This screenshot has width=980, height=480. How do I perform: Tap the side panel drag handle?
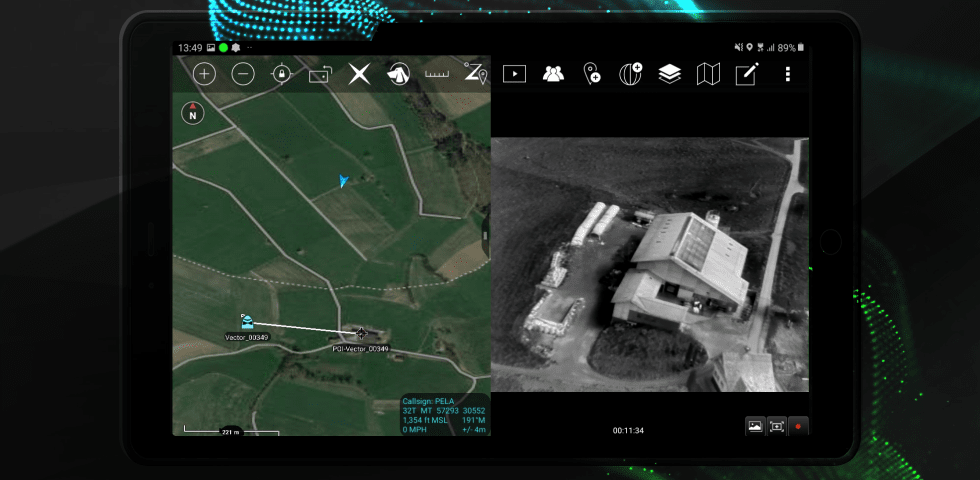[486, 236]
